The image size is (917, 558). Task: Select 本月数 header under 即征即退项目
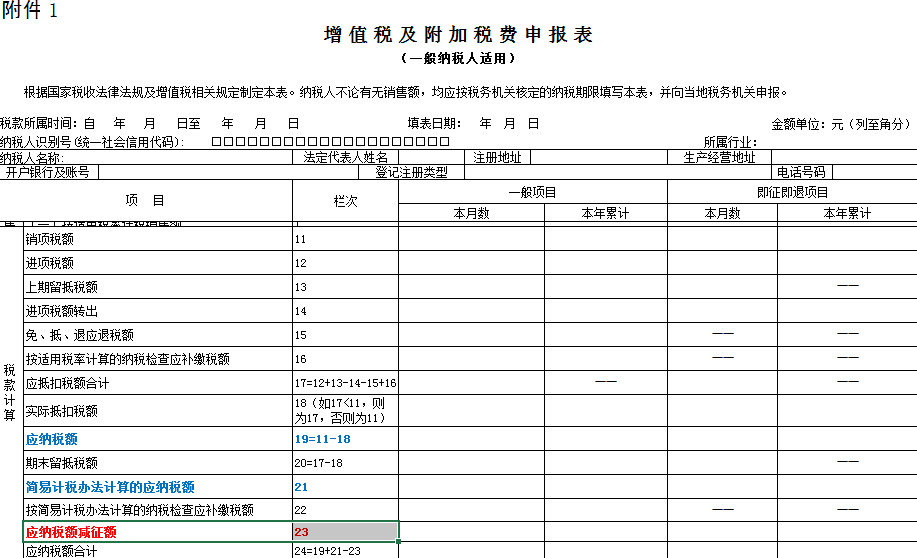point(722,213)
